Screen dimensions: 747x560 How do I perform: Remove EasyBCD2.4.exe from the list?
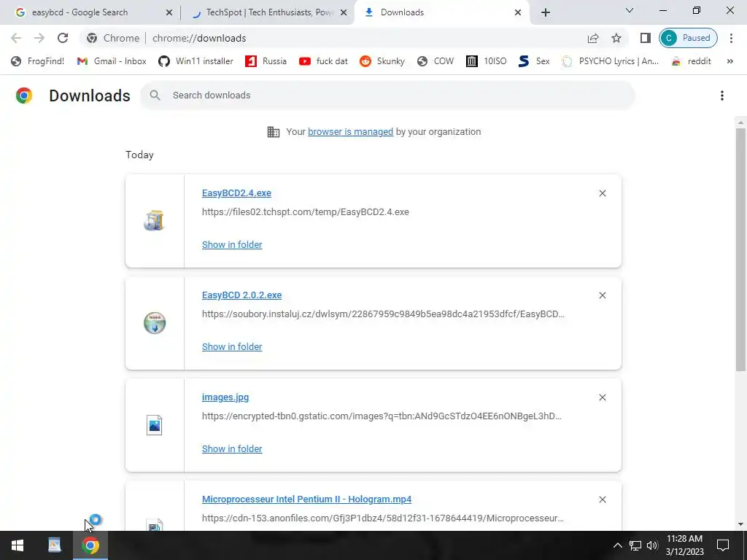(603, 193)
